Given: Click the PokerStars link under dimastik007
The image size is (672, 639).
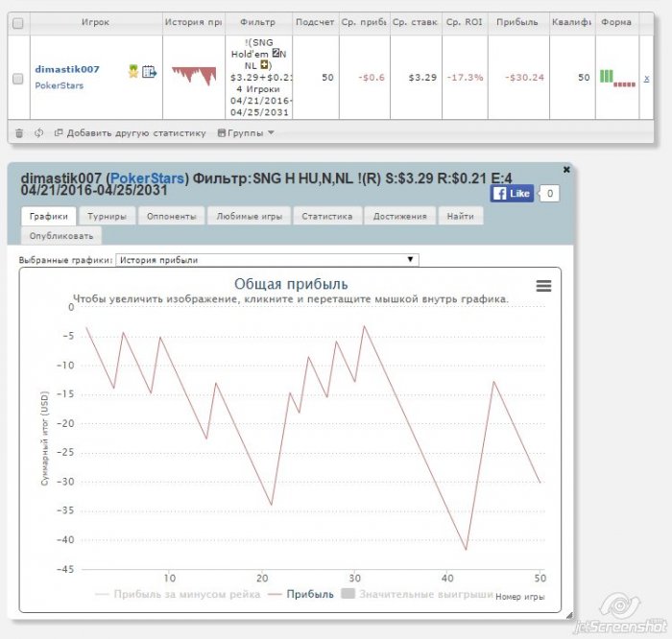Looking at the screenshot, I should (x=60, y=85).
